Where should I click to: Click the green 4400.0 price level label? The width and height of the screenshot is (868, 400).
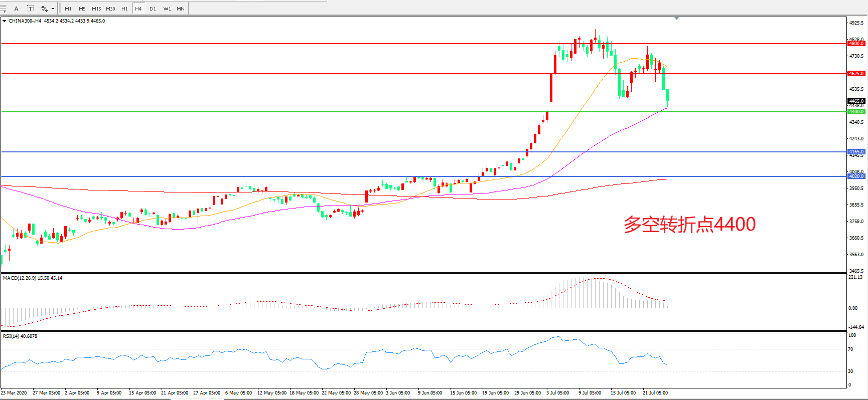click(856, 112)
